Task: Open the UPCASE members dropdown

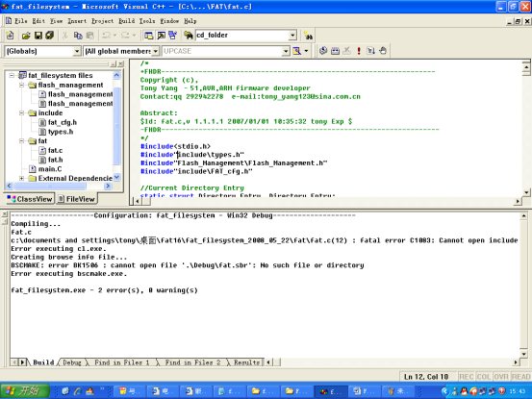Action: 286,51
